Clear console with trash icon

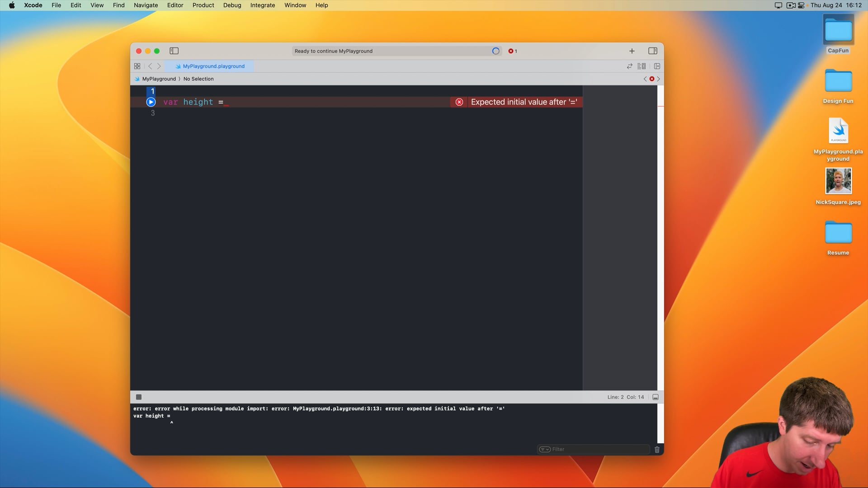[x=657, y=449]
